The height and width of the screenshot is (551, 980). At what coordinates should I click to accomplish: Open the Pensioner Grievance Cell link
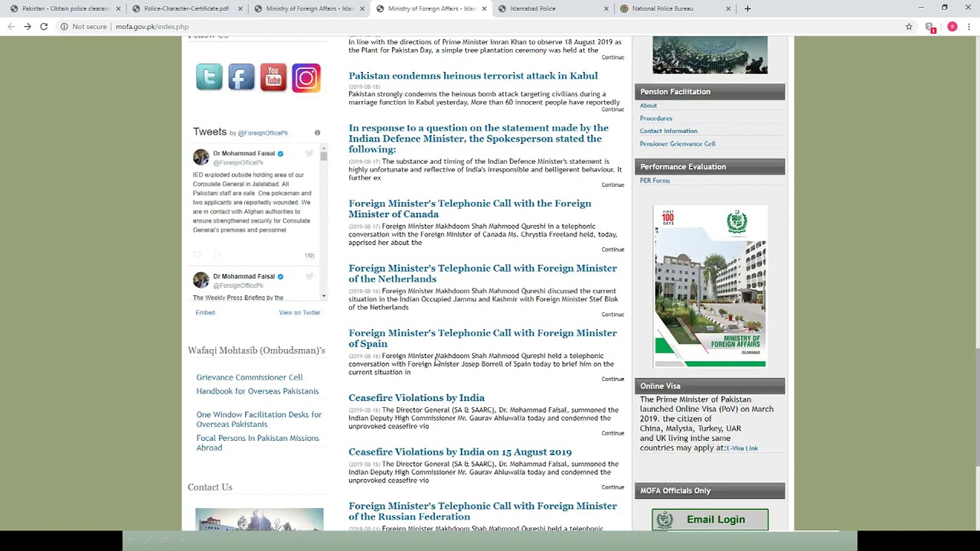678,144
